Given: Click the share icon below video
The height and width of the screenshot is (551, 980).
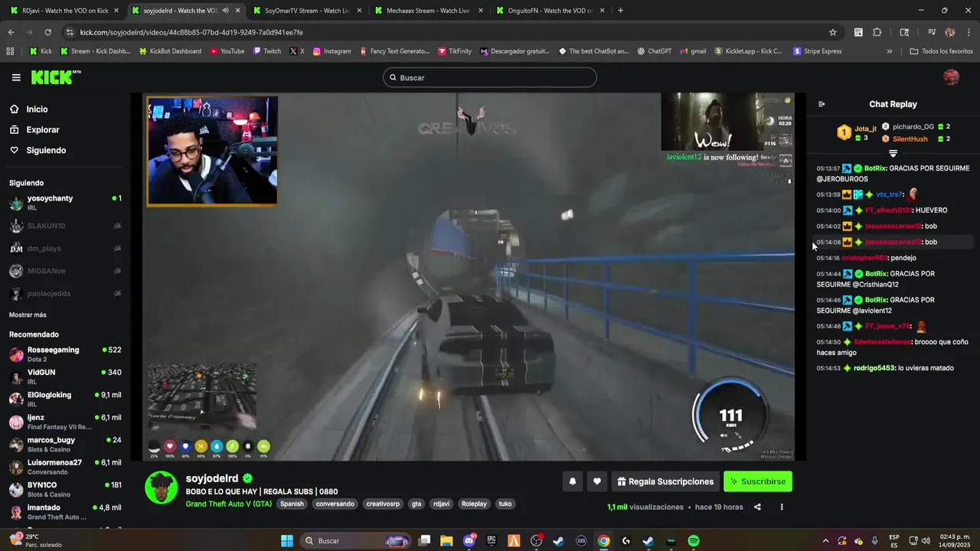Looking at the screenshot, I should click(x=757, y=507).
